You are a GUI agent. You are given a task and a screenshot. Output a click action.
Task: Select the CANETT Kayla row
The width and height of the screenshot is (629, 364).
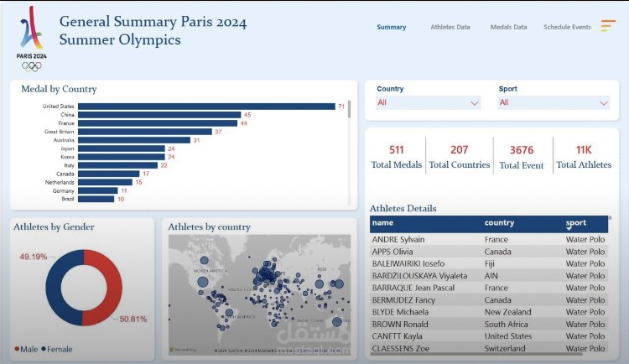489,336
